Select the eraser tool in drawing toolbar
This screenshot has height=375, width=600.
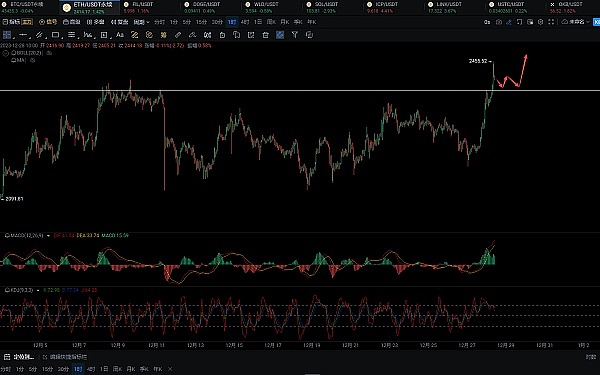(192, 35)
